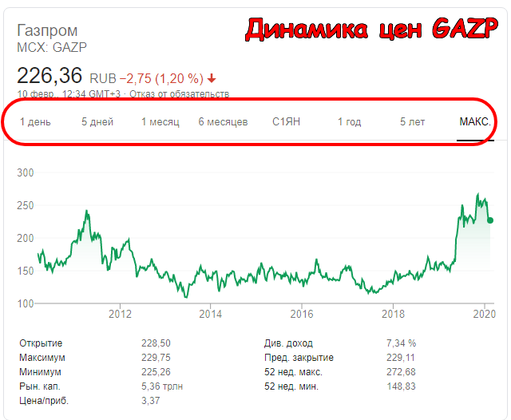Switch chart to '5 дней' range
The image size is (511, 420).
coord(97,122)
